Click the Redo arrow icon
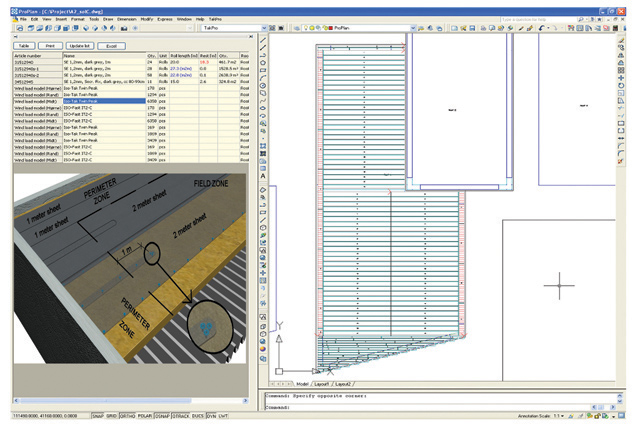 [555, 28]
